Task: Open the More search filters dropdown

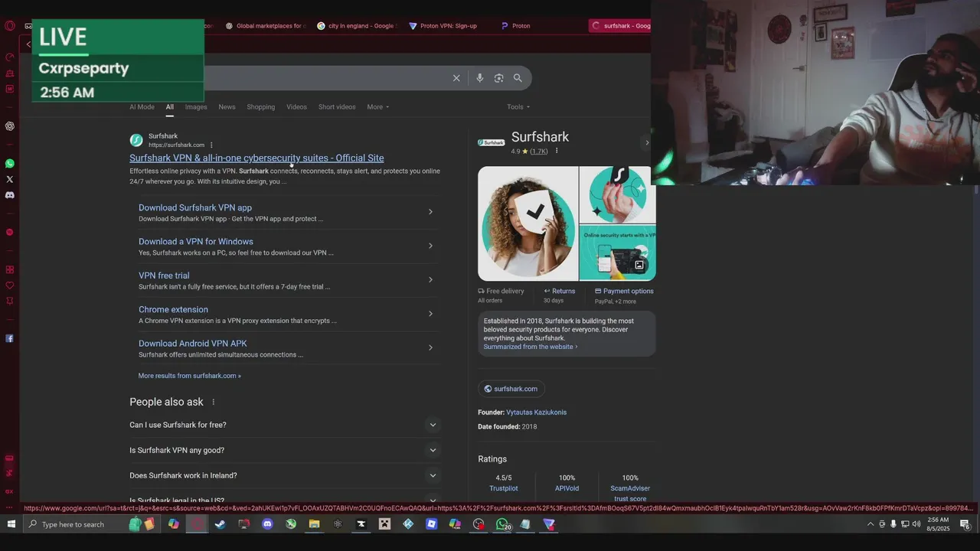Action: (x=377, y=106)
